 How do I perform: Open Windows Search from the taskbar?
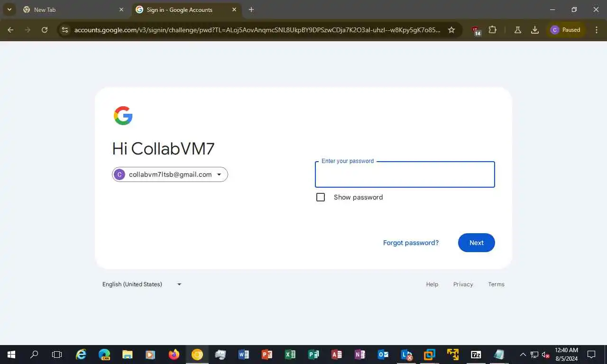34,355
